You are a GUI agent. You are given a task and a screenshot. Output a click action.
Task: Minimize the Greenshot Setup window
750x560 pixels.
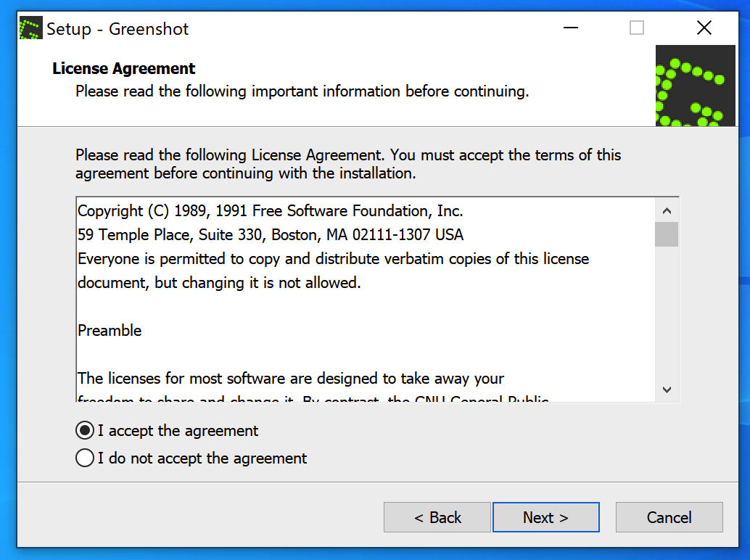pyautogui.click(x=571, y=28)
